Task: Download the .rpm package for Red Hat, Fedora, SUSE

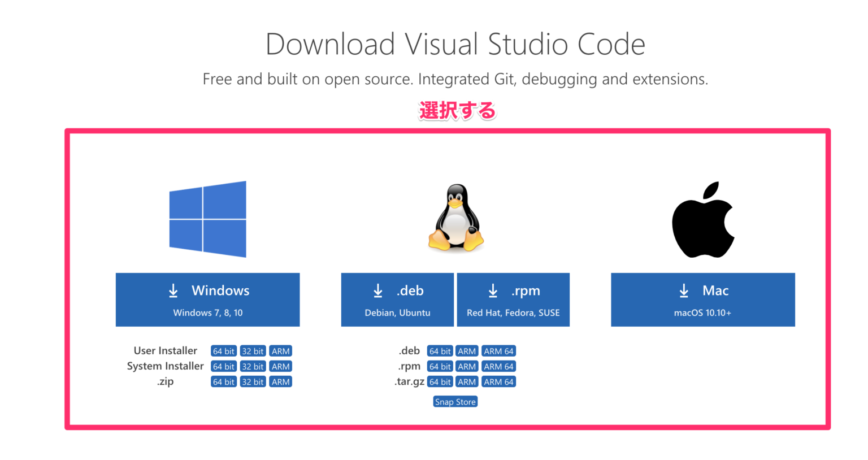Action: [x=513, y=300]
